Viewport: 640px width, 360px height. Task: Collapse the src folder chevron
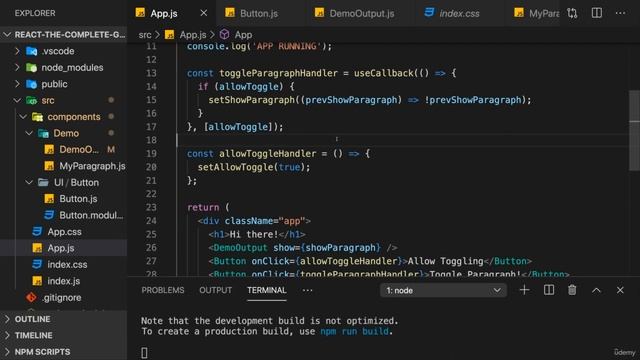[x=18, y=100]
